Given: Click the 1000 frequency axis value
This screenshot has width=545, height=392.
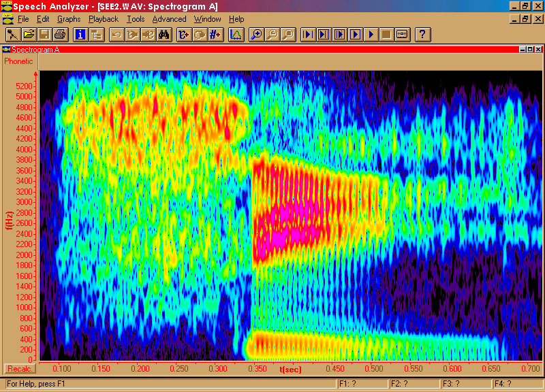Looking at the screenshot, I should tap(24, 308).
